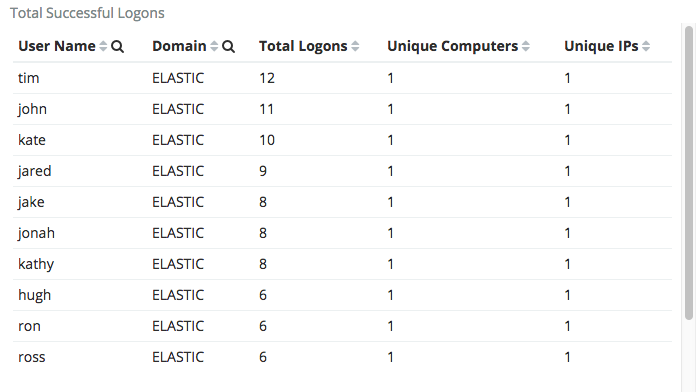
Task: Click the vertical scrollbar thumb
Action: [689, 172]
